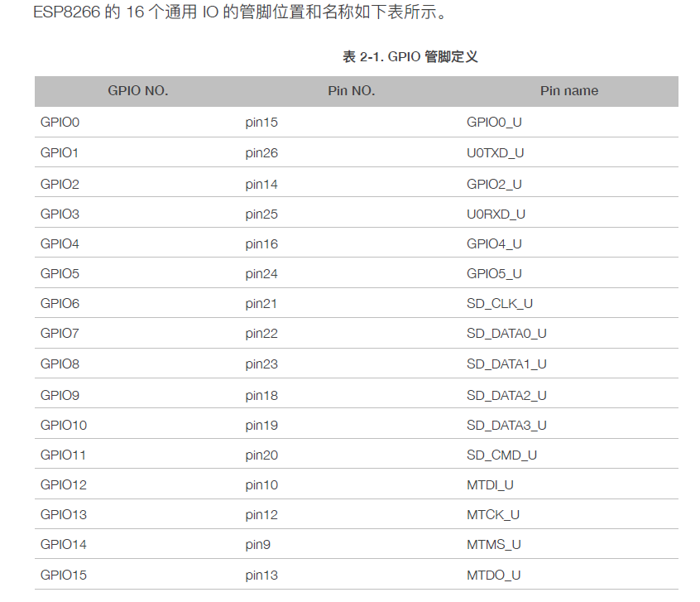Click the GPIO2 cell

pyautogui.click(x=60, y=184)
